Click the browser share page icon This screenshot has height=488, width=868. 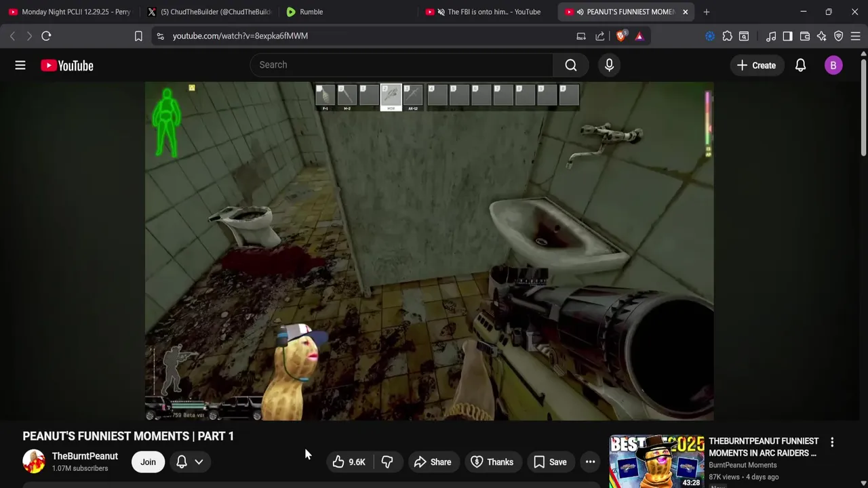tap(600, 36)
